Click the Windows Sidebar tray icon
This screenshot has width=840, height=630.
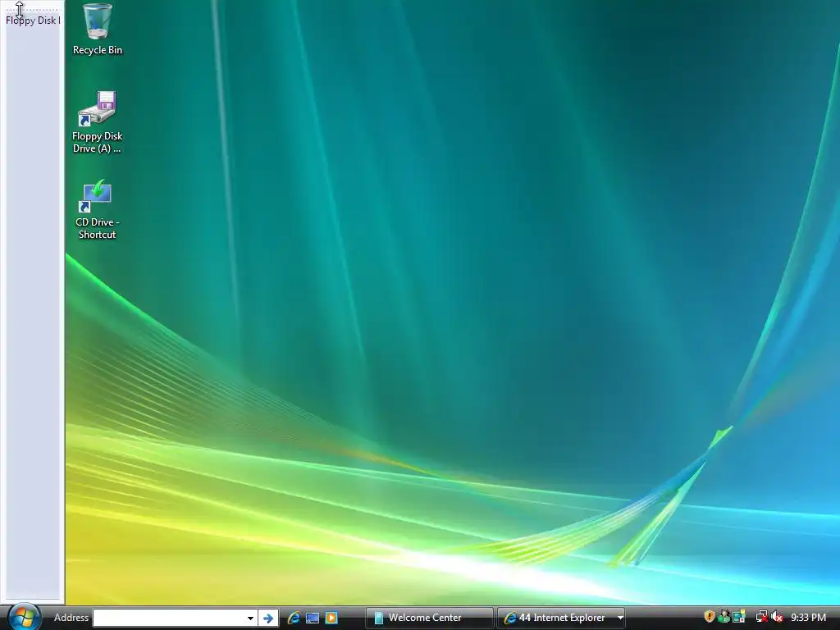coord(739,617)
